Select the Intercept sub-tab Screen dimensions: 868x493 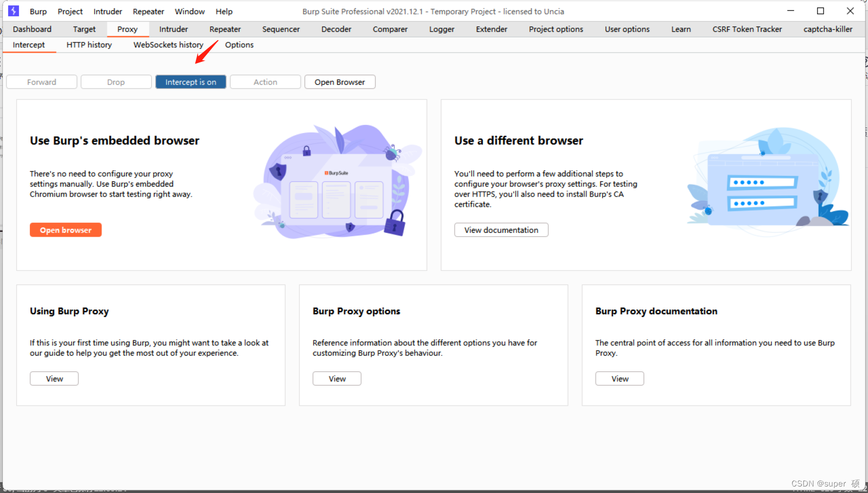pos(29,45)
